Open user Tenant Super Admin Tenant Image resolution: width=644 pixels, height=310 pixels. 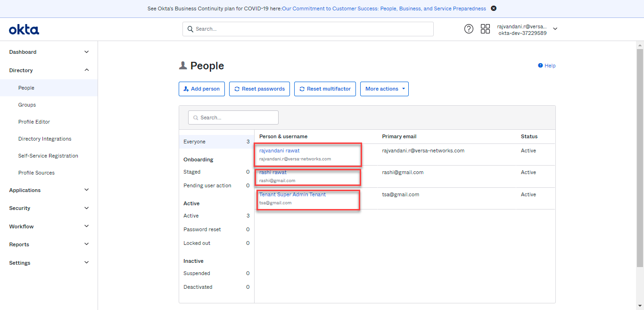tap(292, 194)
